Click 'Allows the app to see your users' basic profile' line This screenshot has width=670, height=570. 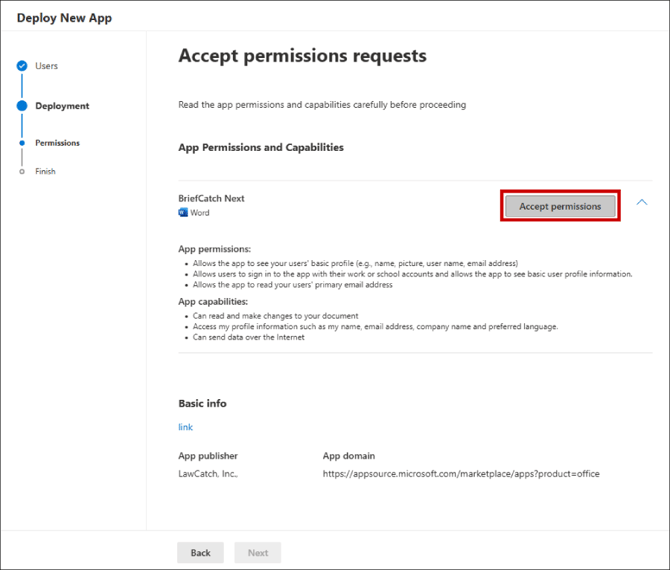[355, 263]
